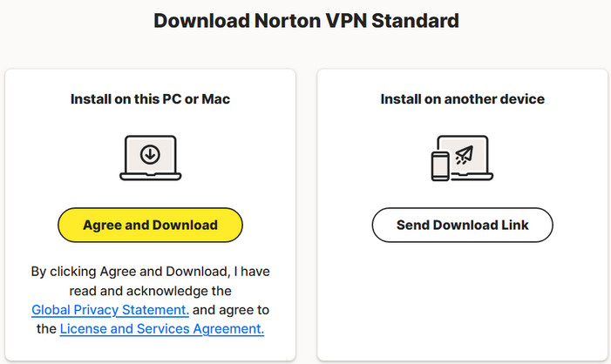Click the 'By clicking Agree and Download' text line
Image resolution: width=611 pixels, height=364 pixels.
coord(150,272)
